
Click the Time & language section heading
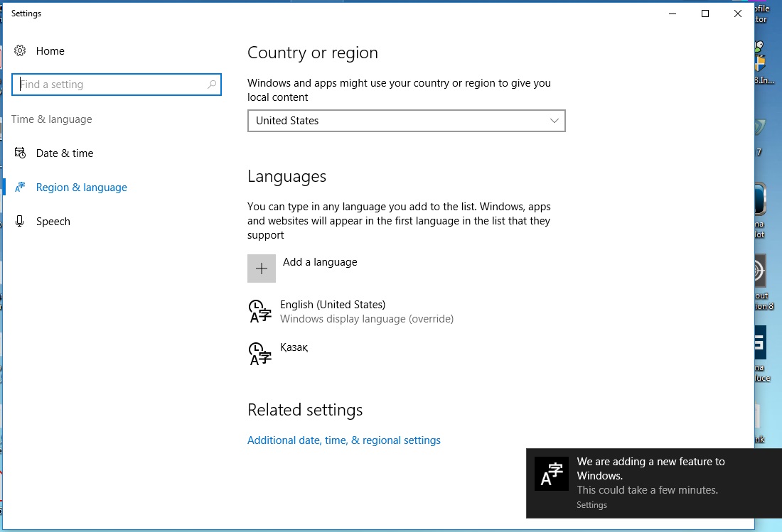52,119
